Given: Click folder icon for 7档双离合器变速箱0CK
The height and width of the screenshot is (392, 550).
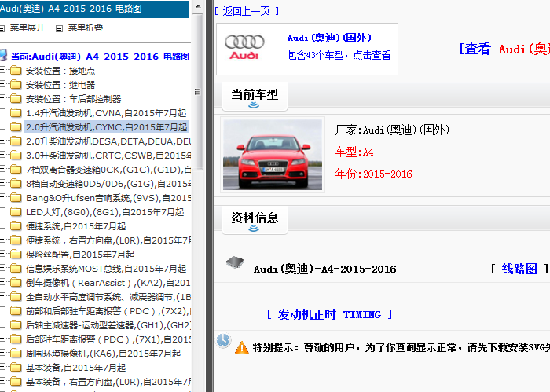Looking at the screenshot, I should [16, 170].
